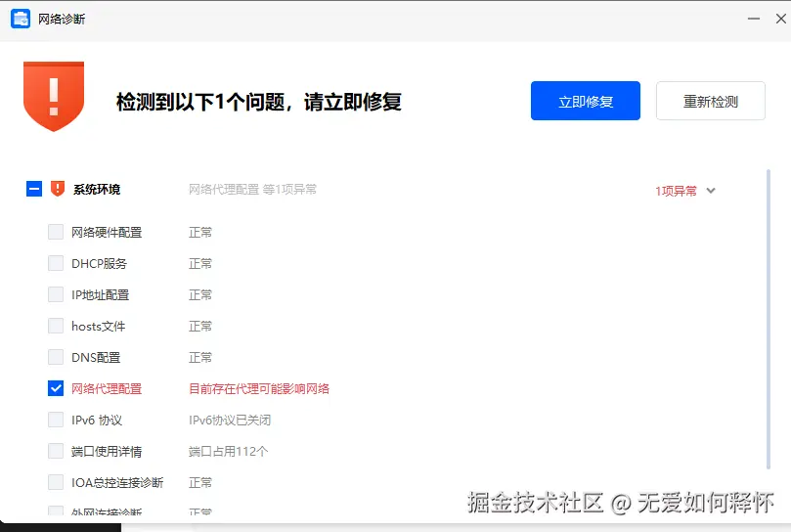
Task: Click the 重新检测 button
Action: tap(710, 101)
